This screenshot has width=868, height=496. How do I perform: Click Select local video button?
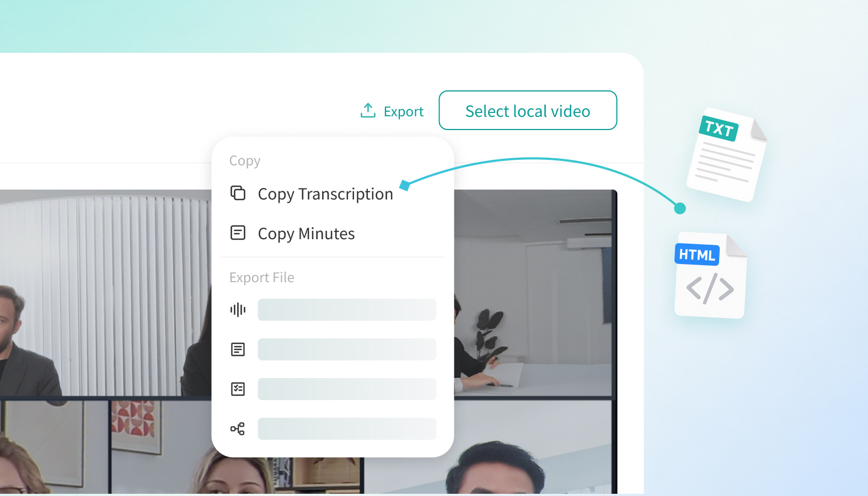coord(528,110)
